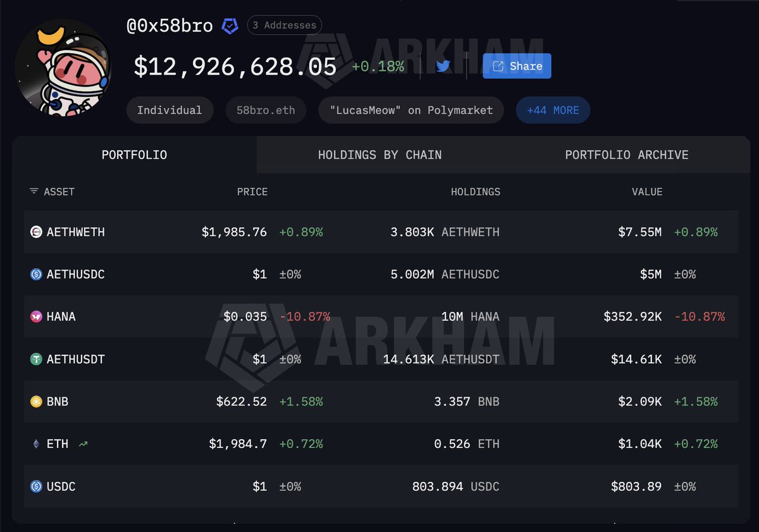
Task: Click the 58bro.eth tag
Action: click(x=266, y=110)
